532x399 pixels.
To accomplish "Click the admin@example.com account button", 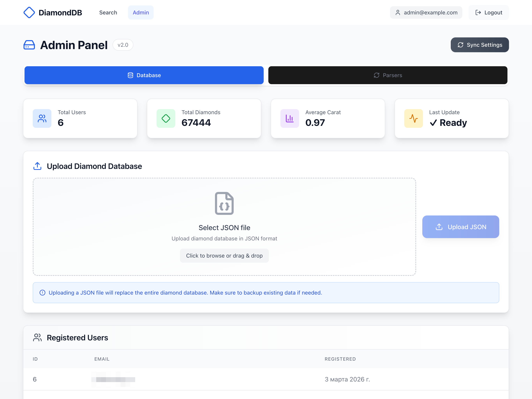I will 426,12.
